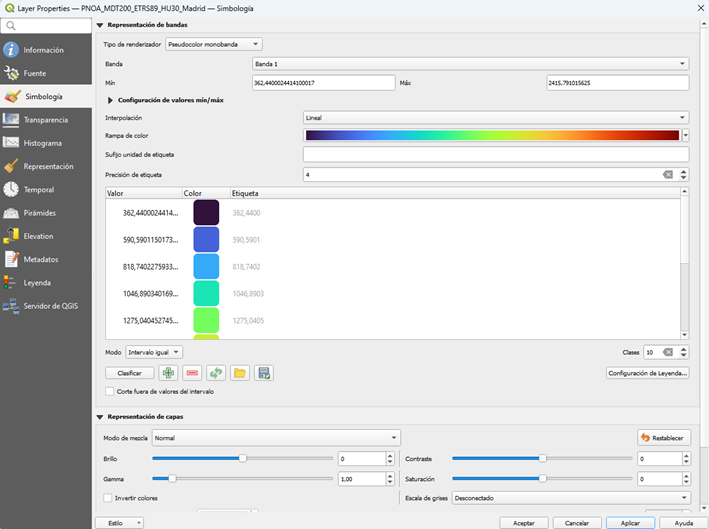Remove selected rows with red minus icon
The width and height of the screenshot is (709, 529).
(x=193, y=373)
